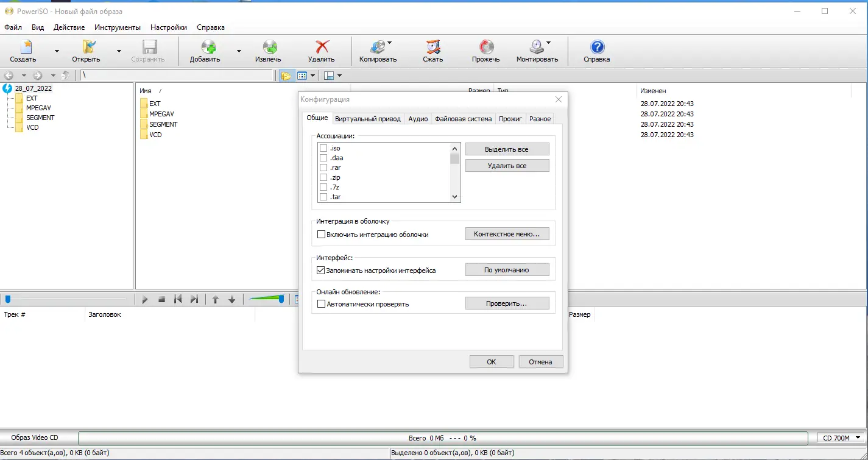The height and width of the screenshot is (460, 868).
Task: Click the Проверить... button
Action: (507, 303)
